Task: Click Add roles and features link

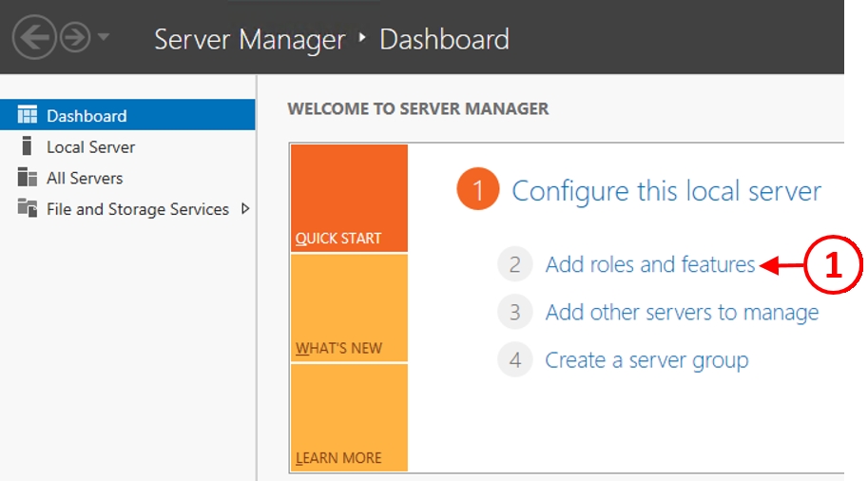Action: 650,264
